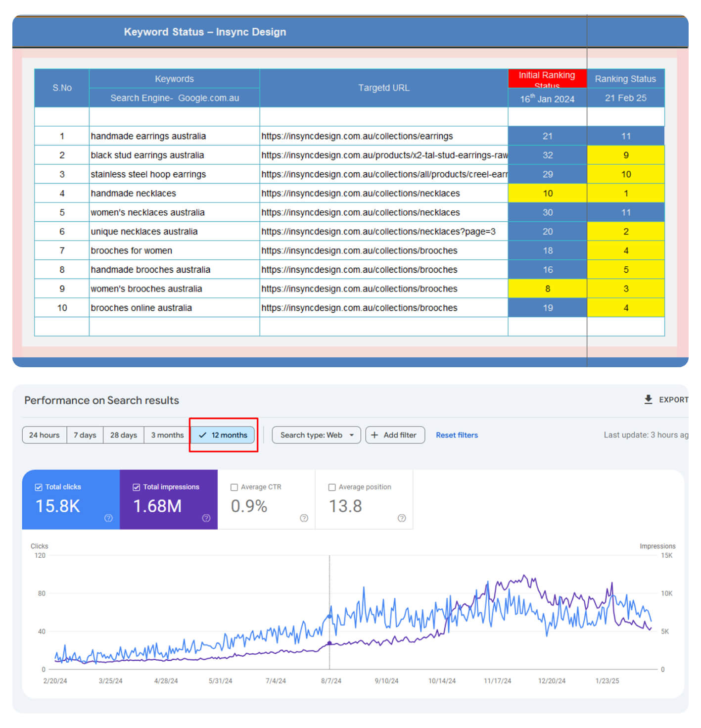Click checkmark icon on 12 months chip
Viewport: 701px width, 728px height.
pos(202,435)
